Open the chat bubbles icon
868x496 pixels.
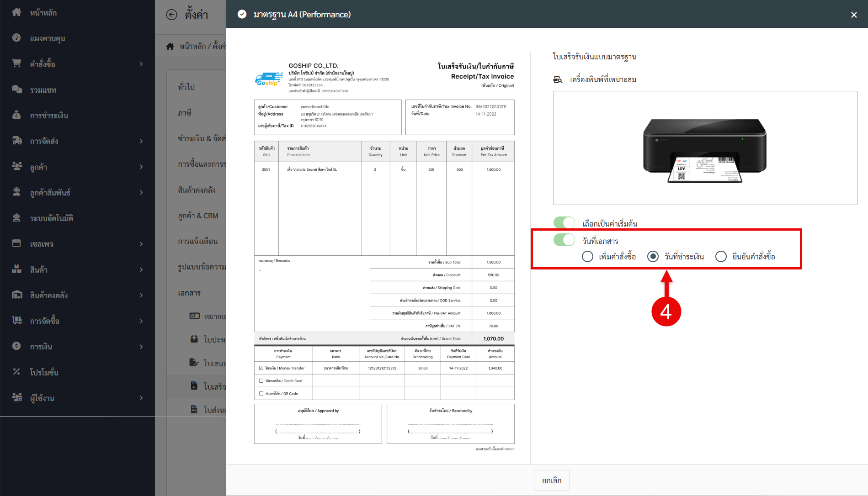point(16,90)
